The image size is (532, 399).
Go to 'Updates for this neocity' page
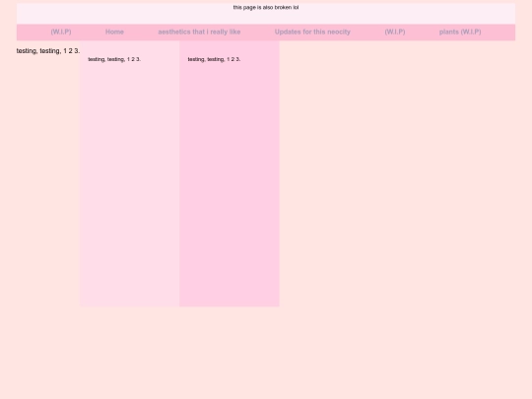(x=312, y=32)
